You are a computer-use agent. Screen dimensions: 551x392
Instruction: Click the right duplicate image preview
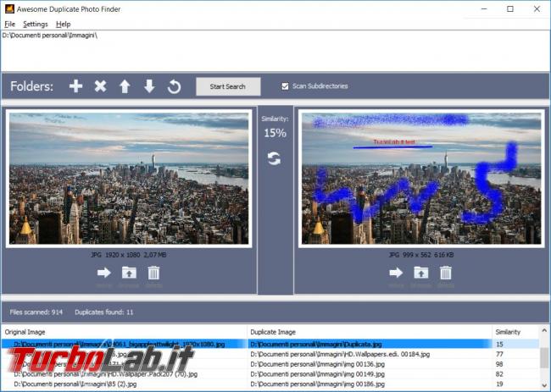(421, 179)
